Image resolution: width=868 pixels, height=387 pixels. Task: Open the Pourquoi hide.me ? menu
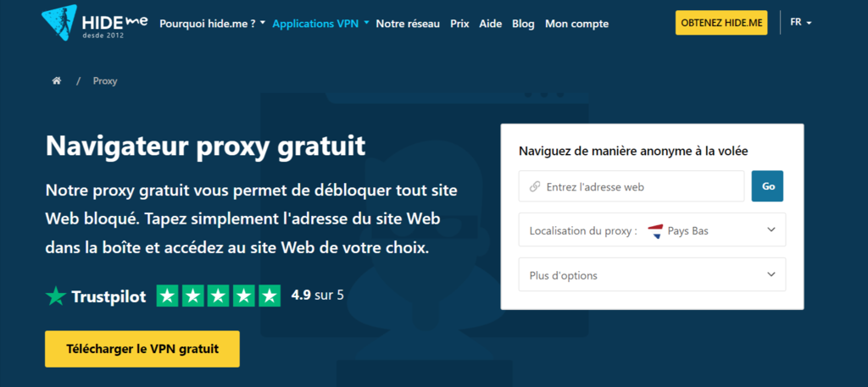(x=212, y=24)
